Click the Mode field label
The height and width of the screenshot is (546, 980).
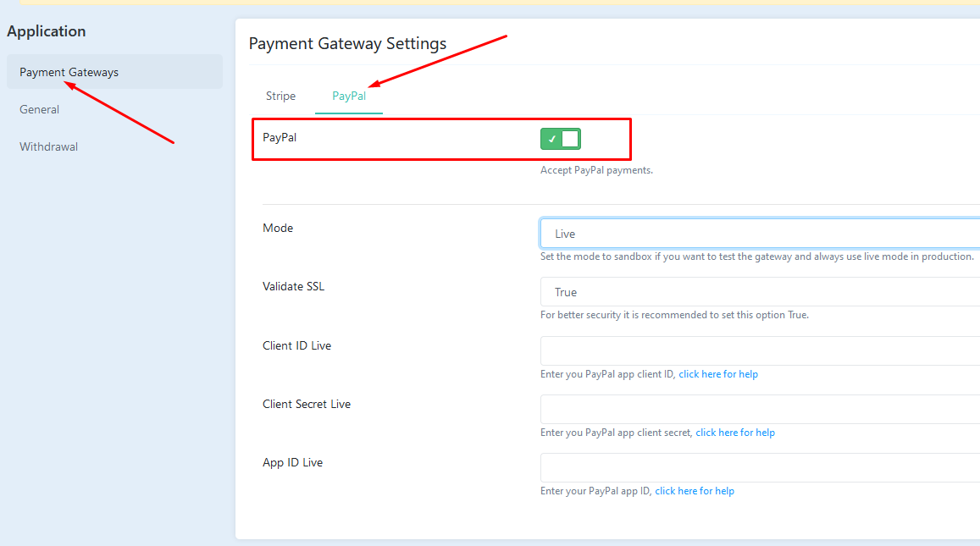pos(278,228)
